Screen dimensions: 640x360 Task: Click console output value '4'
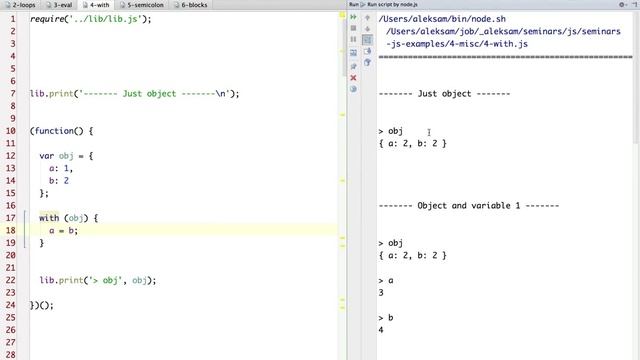381,330
